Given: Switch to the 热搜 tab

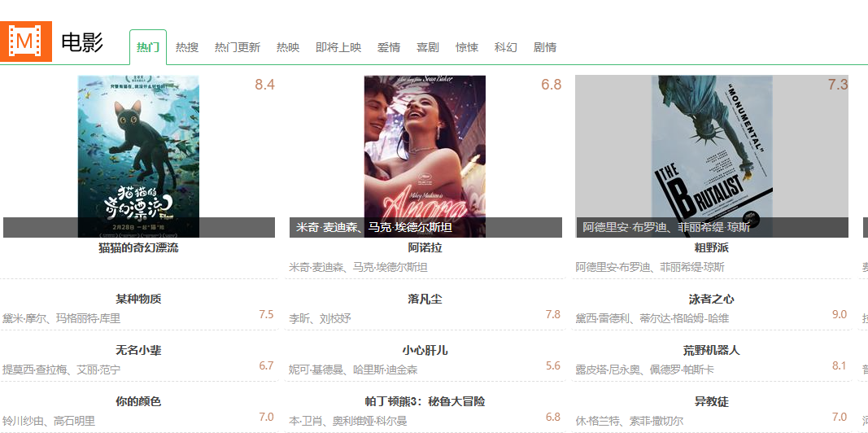Looking at the screenshot, I should (x=187, y=48).
